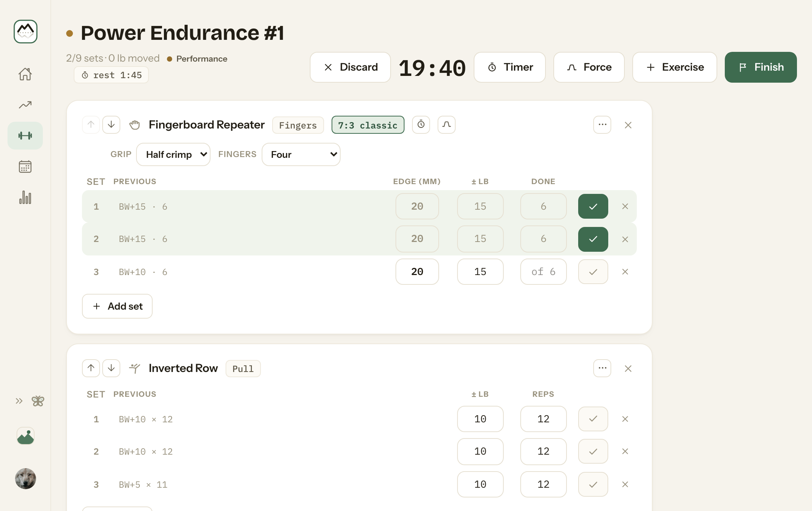Image resolution: width=812 pixels, height=511 pixels.
Task: Click previous value BW+5 × 11
Action: [x=143, y=485]
